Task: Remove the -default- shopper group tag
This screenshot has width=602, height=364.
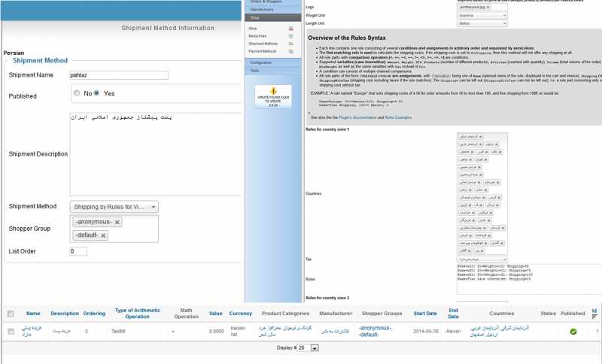Action: (x=103, y=235)
